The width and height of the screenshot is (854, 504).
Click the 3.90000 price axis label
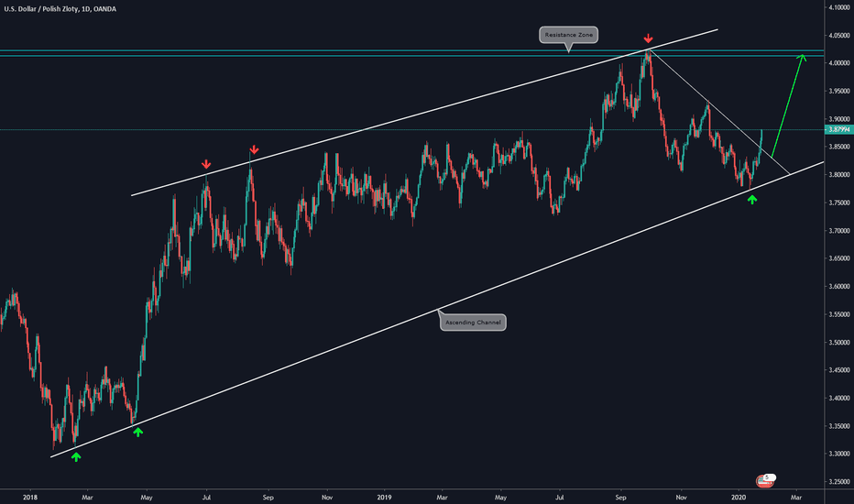point(839,119)
